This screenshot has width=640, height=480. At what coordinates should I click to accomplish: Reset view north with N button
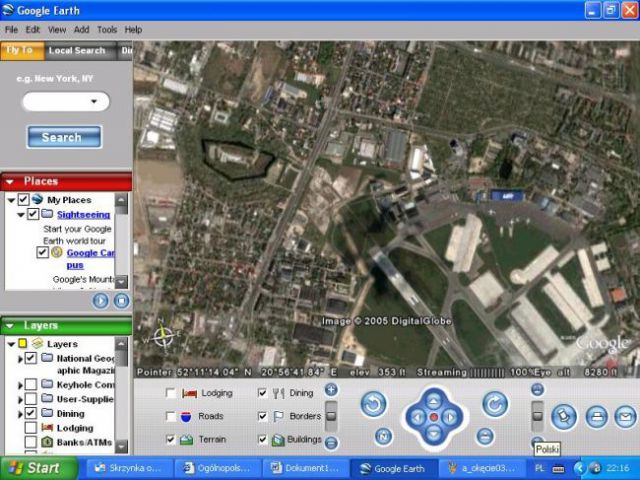coord(383,436)
